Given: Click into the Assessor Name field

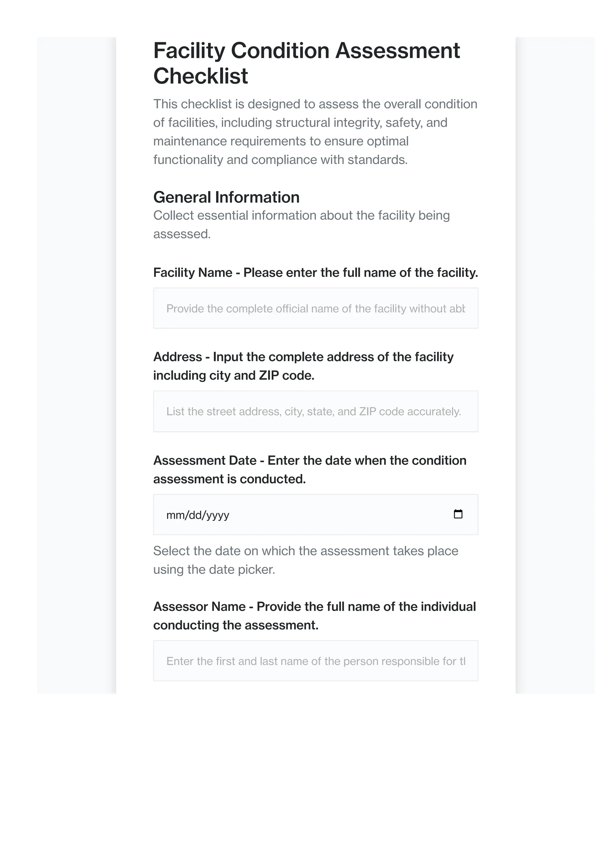Looking at the screenshot, I should click(x=315, y=661).
